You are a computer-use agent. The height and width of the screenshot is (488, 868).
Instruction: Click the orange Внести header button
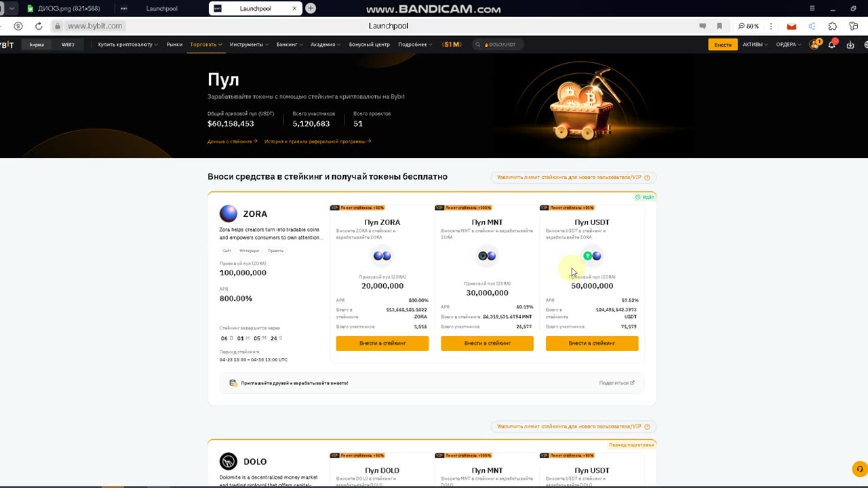tap(723, 45)
